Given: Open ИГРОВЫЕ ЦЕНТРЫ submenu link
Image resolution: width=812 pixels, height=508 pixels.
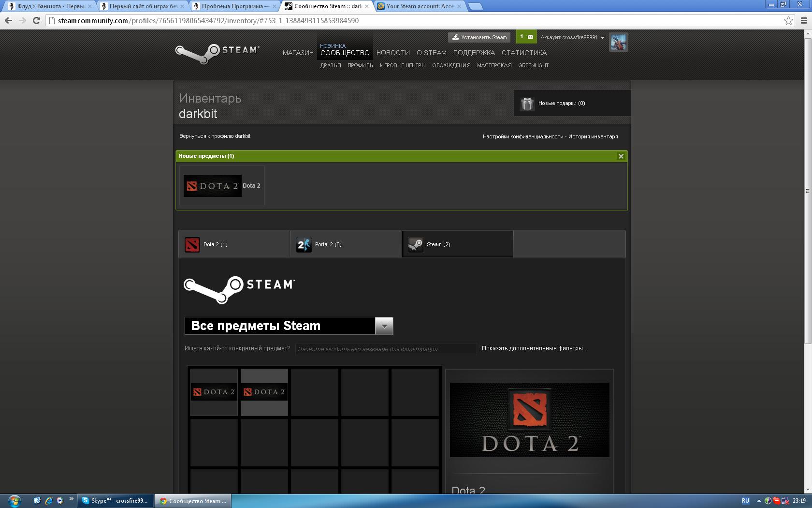Looking at the screenshot, I should coord(403,65).
